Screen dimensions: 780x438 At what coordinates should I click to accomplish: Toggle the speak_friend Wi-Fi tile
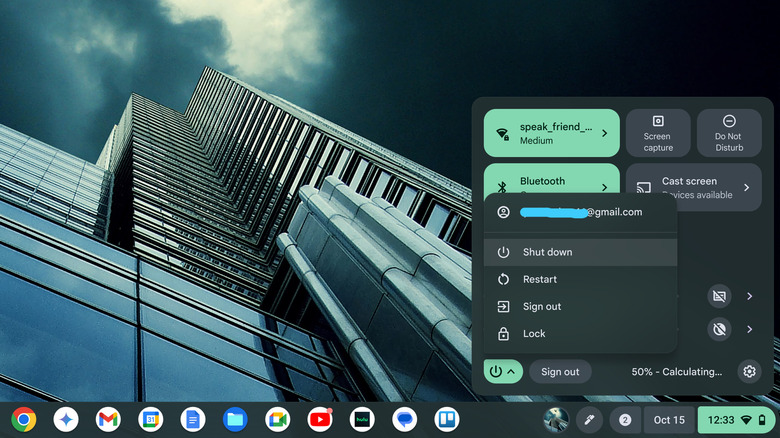pyautogui.click(x=540, y=133)
